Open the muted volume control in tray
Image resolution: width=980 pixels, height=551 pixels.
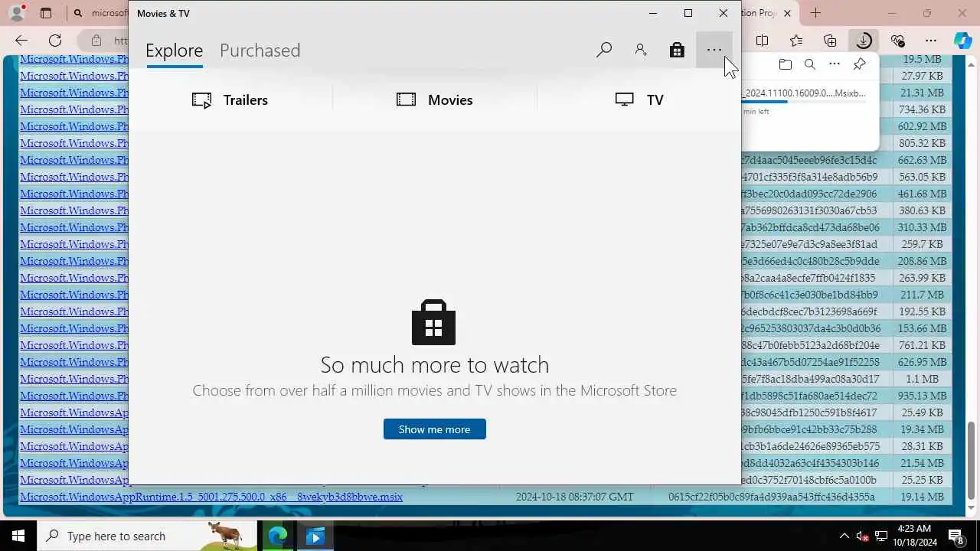pyautogui.click(x=862, y=536)
